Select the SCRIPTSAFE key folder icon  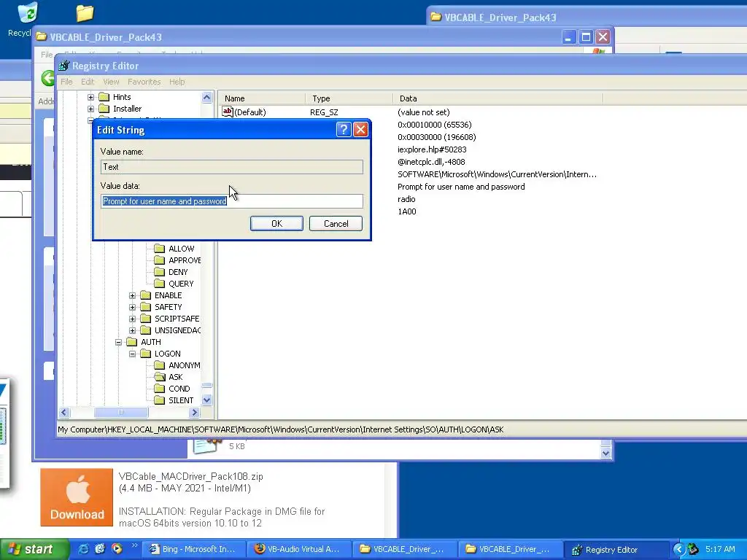point(146,319)
